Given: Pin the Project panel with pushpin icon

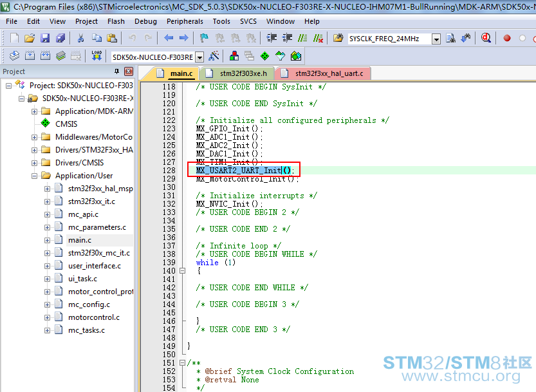Looking at the screenshot, I should [116, 71].
